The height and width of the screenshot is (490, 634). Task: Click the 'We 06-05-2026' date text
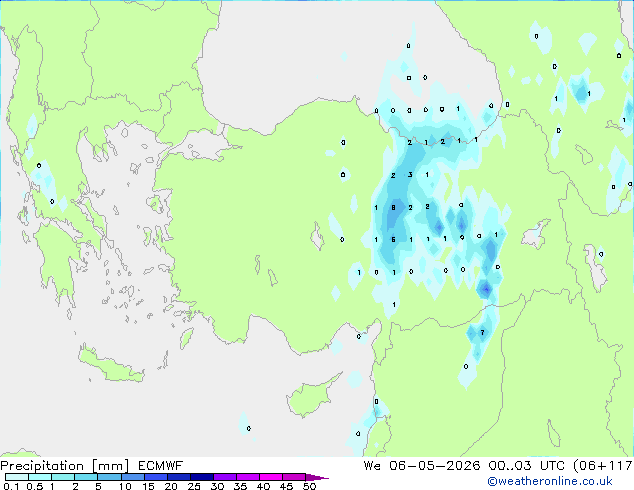point(422,466)
